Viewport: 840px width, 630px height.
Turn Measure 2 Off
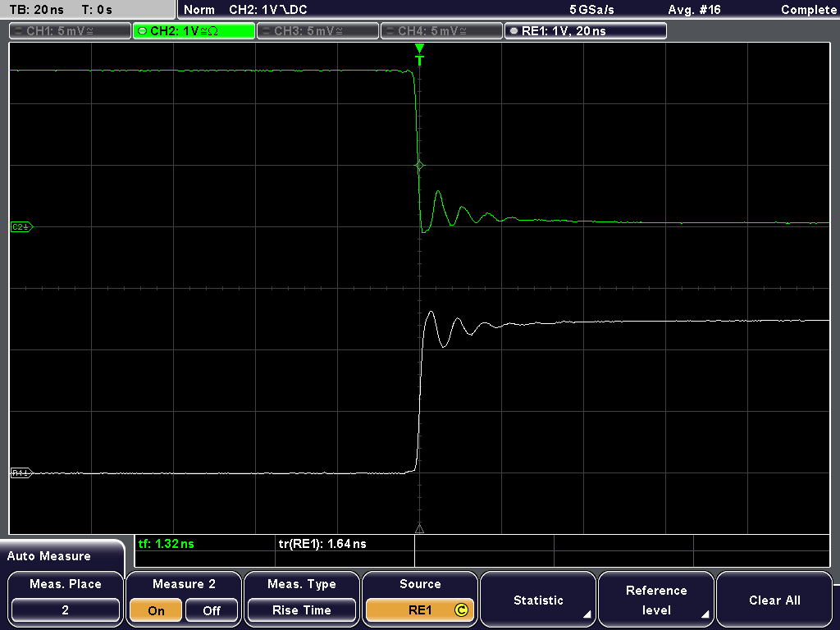pyautogui.click(x=212, y=610)
